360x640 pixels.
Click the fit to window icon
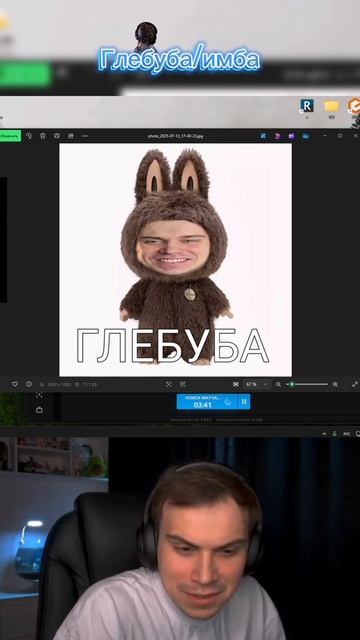coord(169,384)
